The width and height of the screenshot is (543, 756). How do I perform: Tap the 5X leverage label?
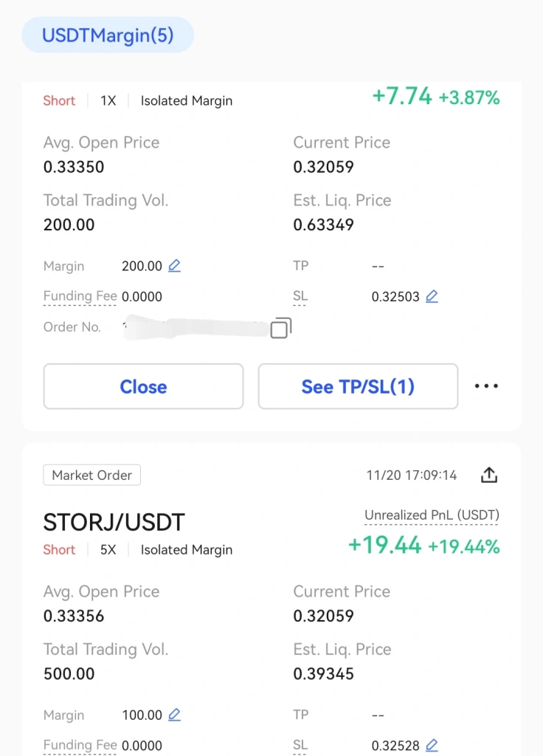(x=108, y=549)
